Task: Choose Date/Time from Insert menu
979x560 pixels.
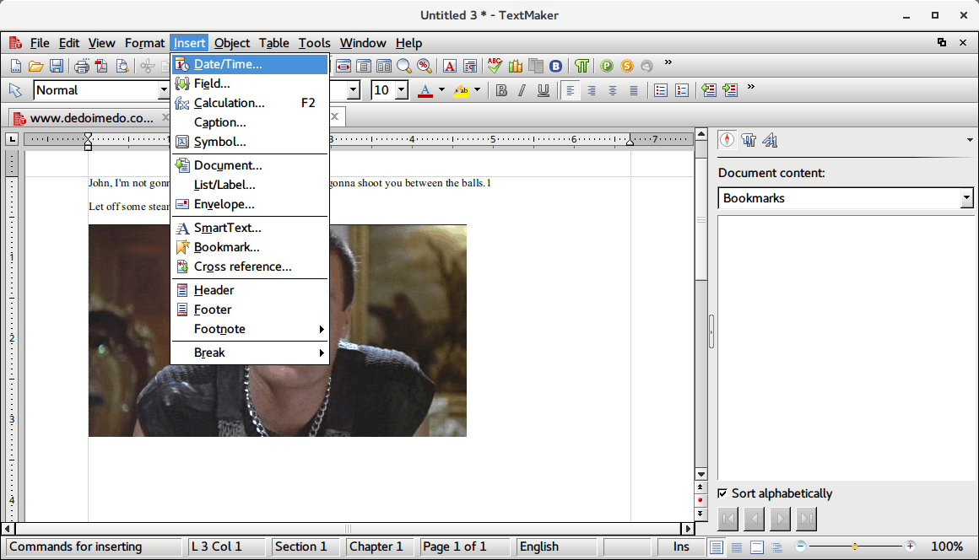Action: [x=250, y=64]
